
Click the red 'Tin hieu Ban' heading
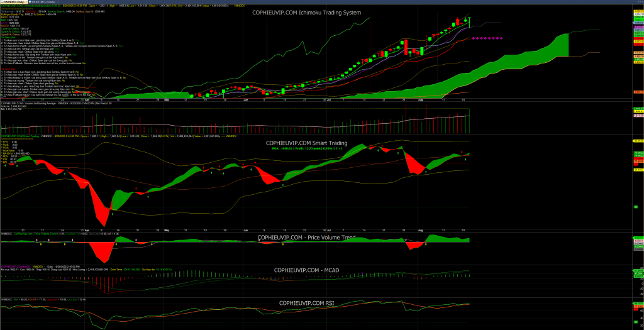(x=8, y=69)
